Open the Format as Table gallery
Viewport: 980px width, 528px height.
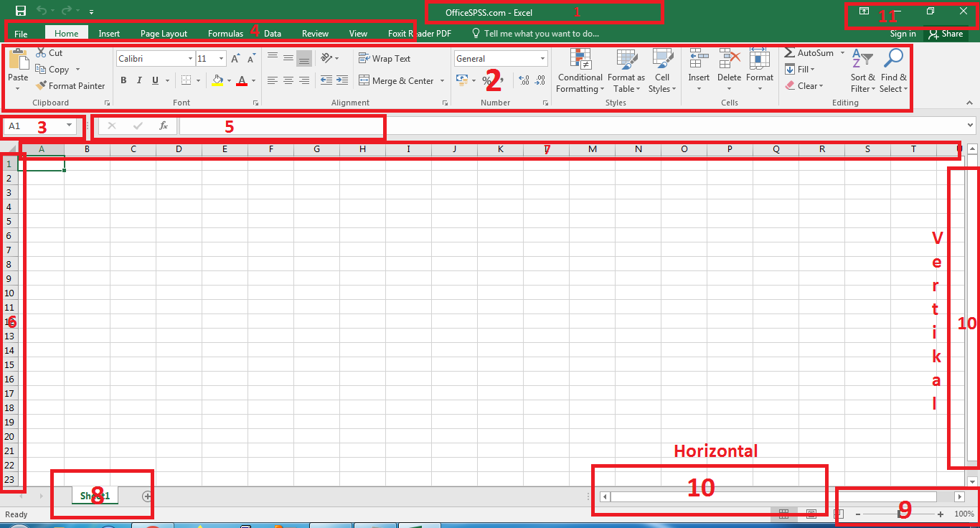(x=626, y=70)
